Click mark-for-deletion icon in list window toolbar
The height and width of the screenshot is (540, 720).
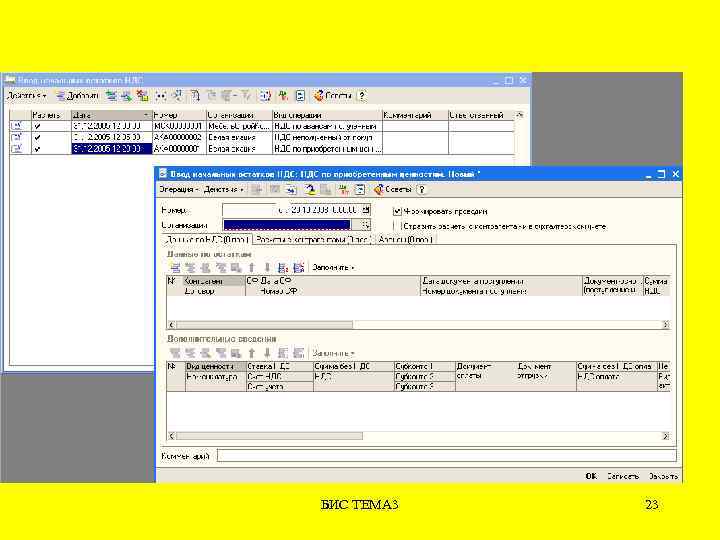(x=143, y=96)
